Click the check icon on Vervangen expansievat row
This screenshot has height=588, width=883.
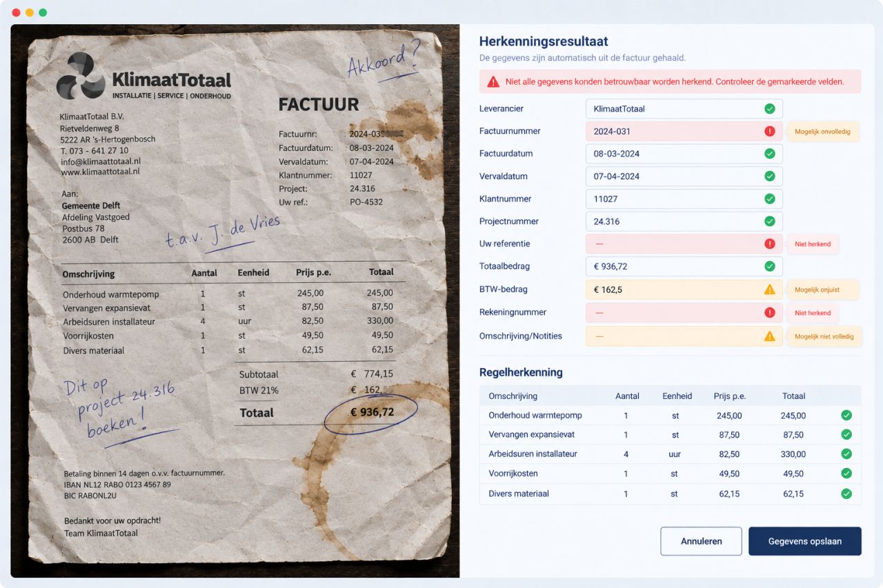point(846,435)
